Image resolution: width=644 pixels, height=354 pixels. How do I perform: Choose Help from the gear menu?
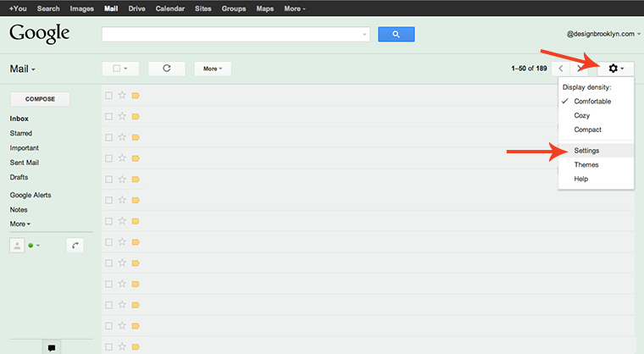tap(580, 179)
